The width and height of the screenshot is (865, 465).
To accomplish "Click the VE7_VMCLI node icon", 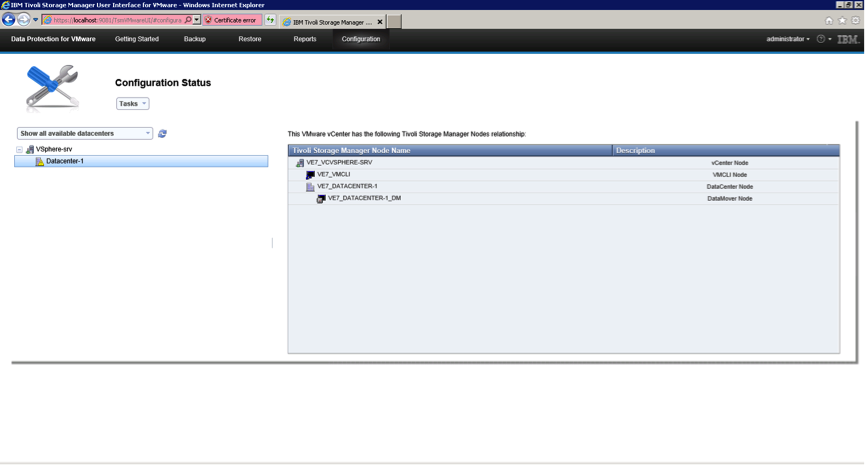I will 311,175.
